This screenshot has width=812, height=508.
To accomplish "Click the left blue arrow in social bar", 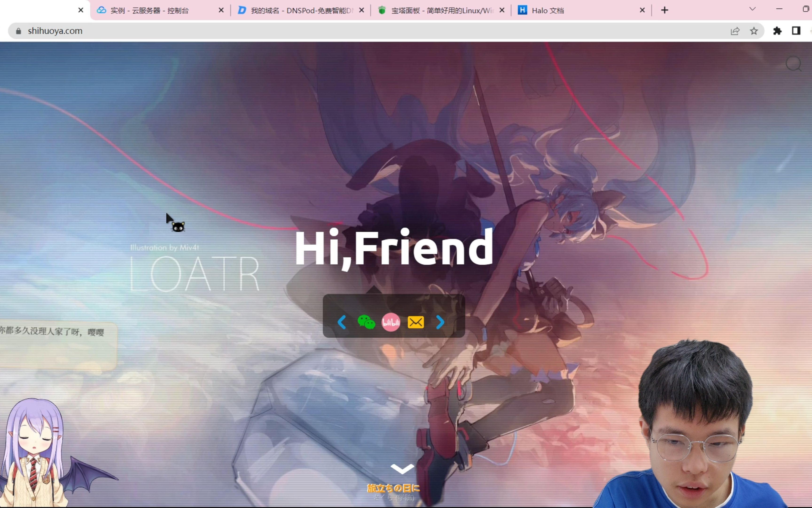I will point(342,322).
